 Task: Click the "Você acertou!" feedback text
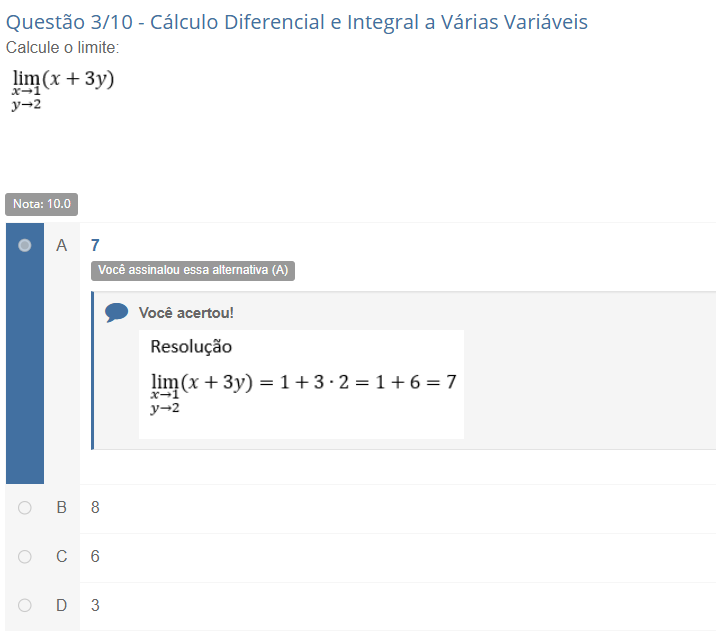pyautogui.click(x=186, y=313)
